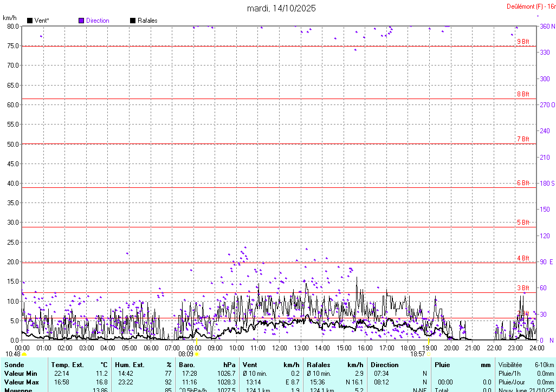Click the yellow marker beside 10:48
This screenshot has width=556, height=392.
pos(24,354)
